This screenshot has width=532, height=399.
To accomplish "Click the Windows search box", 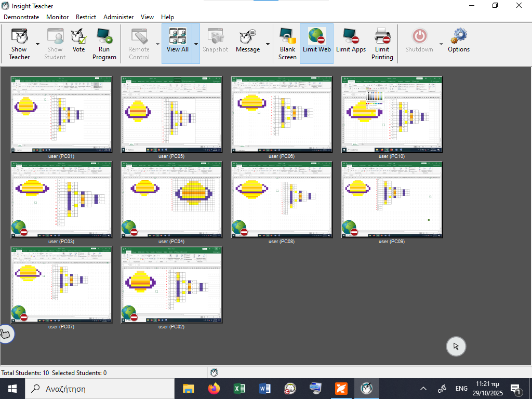I will point(99,389).
